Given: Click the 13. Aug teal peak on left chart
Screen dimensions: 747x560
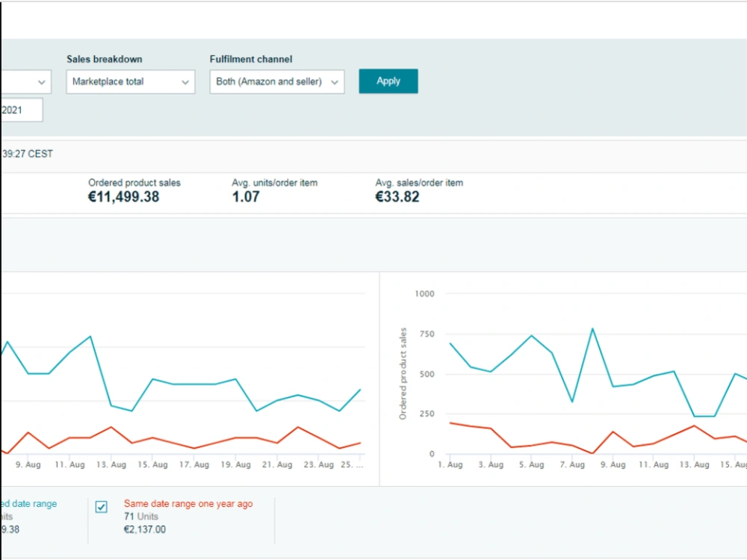Looking at the screenshot, I should pyautogui.click(x=90, y=337).
